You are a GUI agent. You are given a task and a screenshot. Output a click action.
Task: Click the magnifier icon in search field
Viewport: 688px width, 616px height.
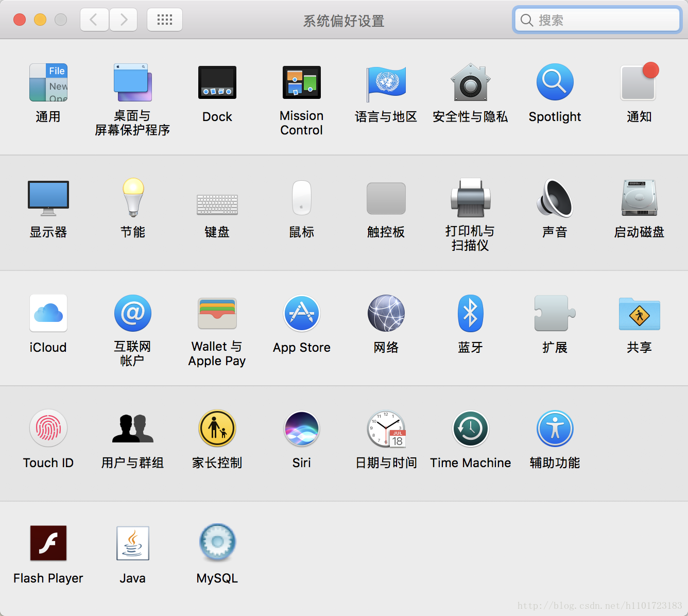(x=526, y=20)
